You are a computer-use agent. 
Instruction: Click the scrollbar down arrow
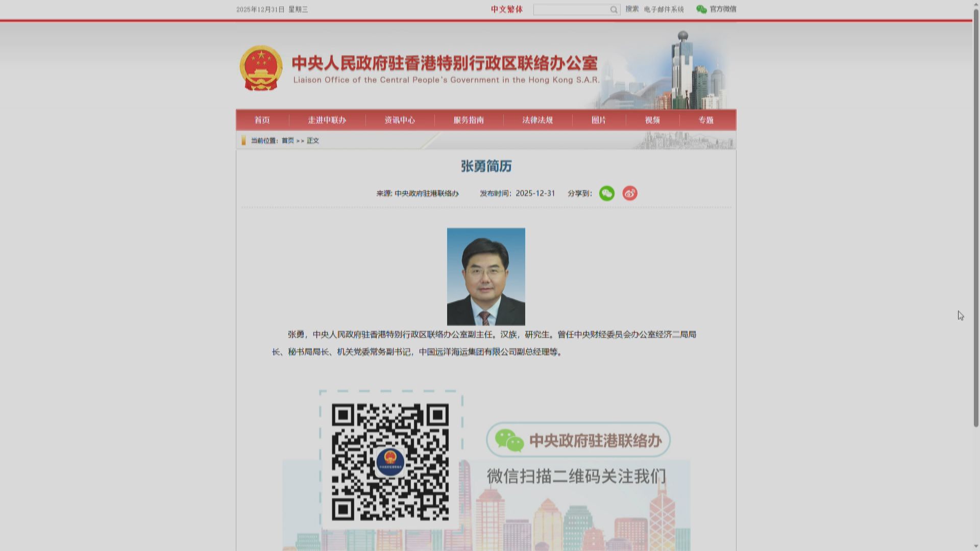click(976, 547)
